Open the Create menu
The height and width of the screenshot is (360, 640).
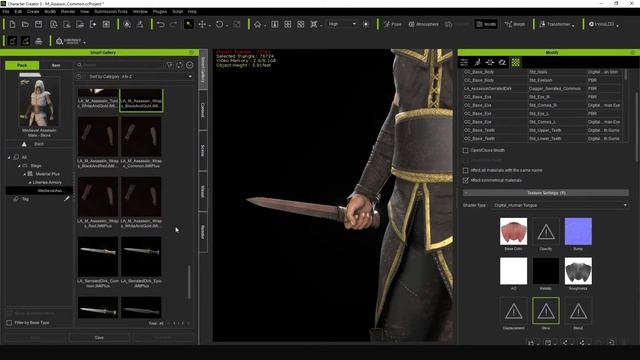[33, 12]
